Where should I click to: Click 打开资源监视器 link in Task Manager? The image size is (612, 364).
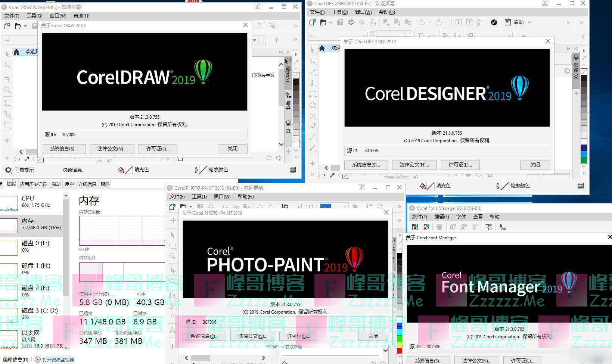[x=58, y=360]
